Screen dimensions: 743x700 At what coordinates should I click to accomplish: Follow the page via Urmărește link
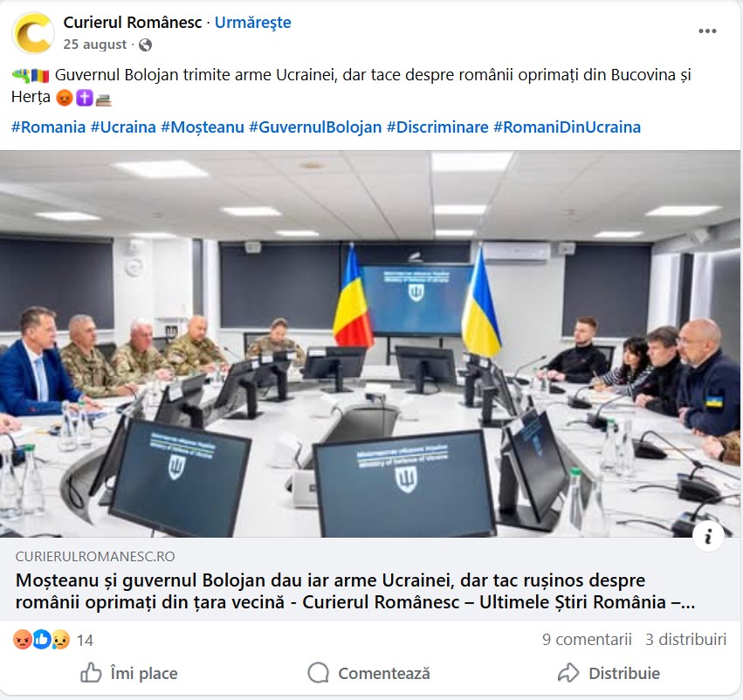(x=253, y=23)
